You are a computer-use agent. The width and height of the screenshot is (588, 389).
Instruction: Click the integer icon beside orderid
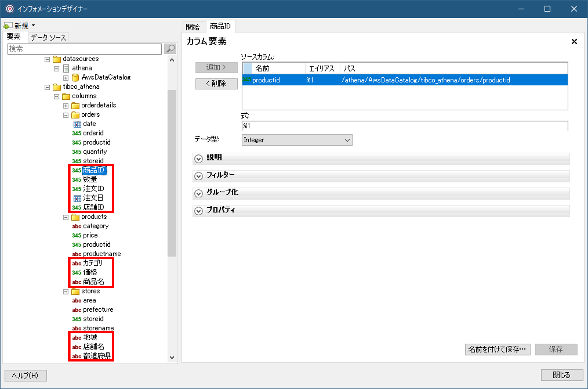77,133
